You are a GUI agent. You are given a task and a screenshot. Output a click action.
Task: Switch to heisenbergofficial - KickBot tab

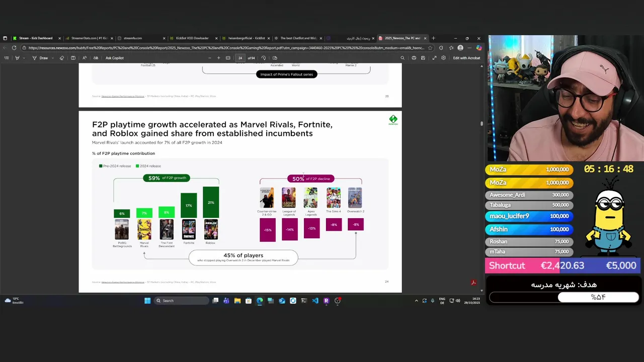(x=246, y=38)
